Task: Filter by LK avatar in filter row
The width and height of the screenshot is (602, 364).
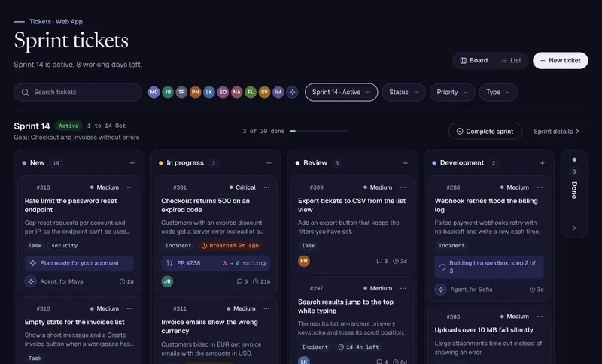Action: click(x=209, y=92)
